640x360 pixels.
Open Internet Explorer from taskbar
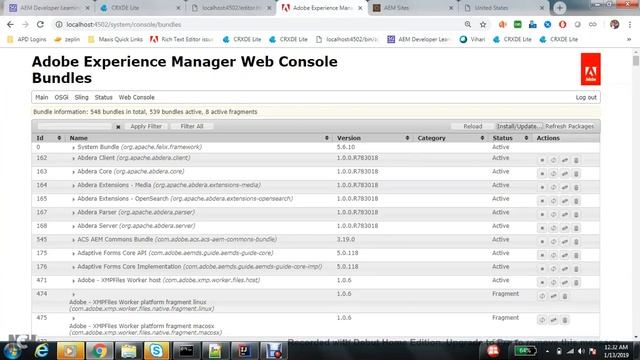pos(42,351)
